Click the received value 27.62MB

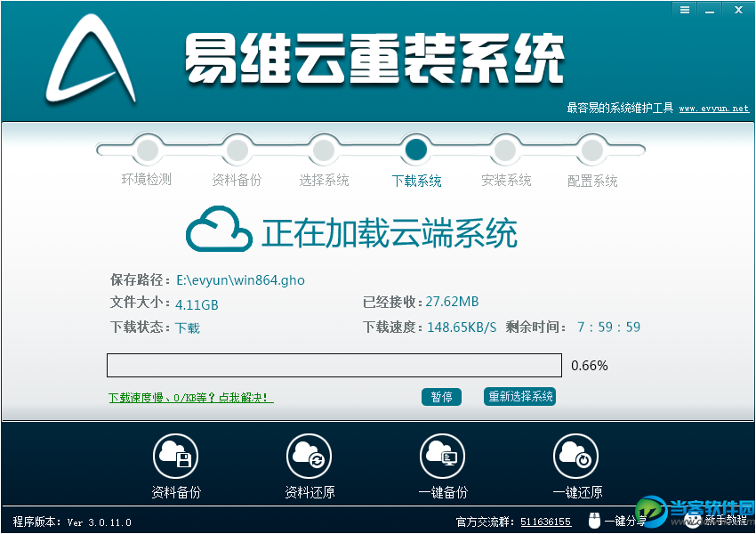coord(452,302)
